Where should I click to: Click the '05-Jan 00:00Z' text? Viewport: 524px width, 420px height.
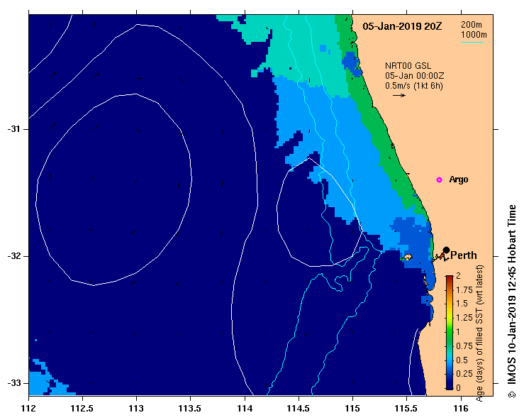tap(414, 76)
